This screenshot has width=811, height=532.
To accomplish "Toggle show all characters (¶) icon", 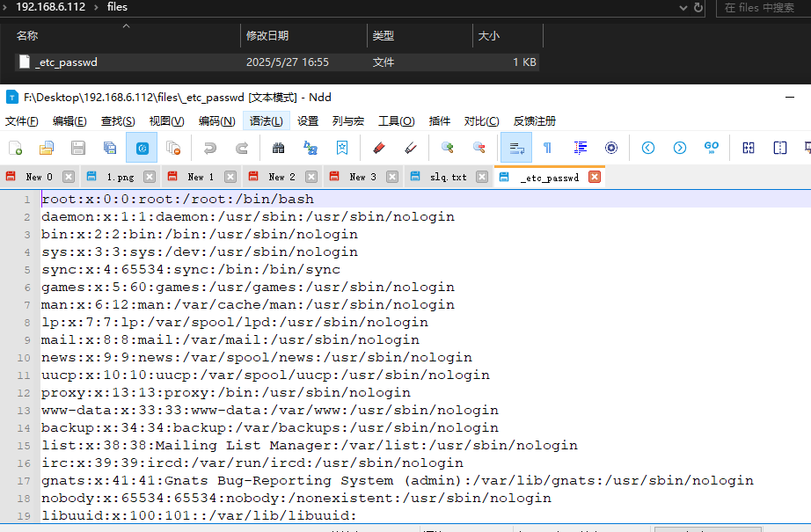I will [547, 148].
